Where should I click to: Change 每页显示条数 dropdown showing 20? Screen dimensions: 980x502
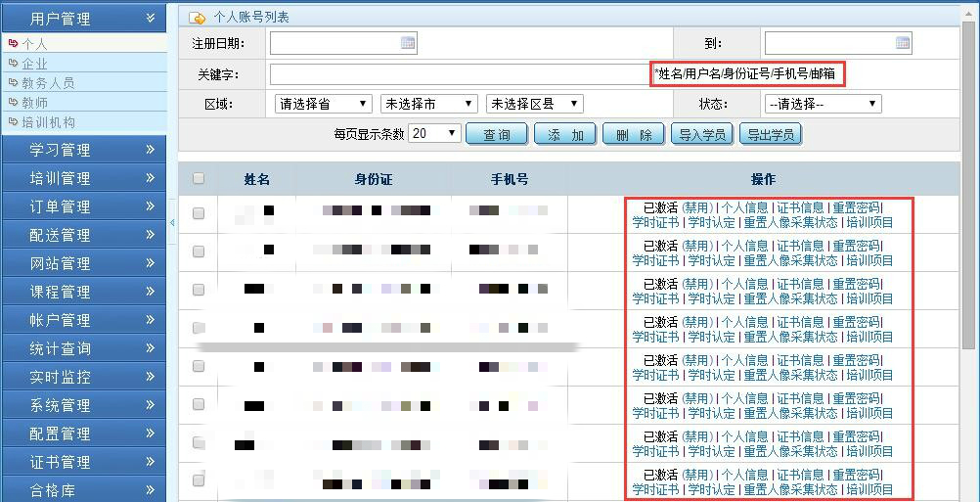(434, 133)
